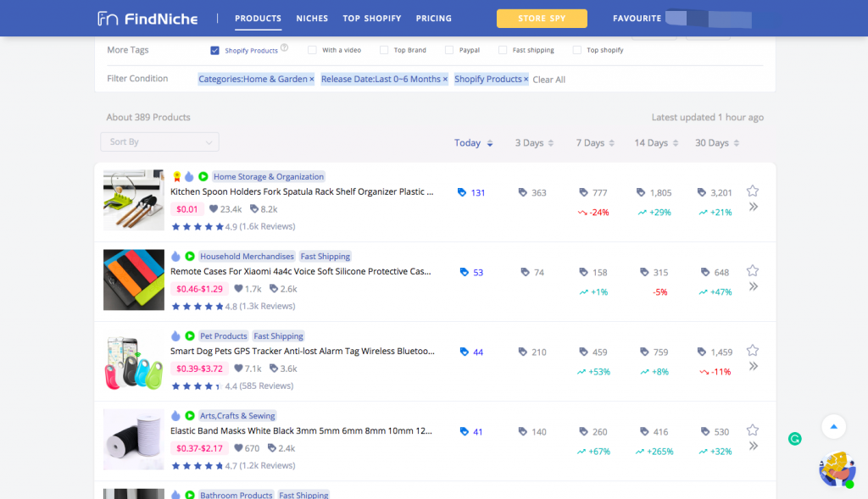Enable the Top Brand checkbox
Image resolution: width=868 pixels, height=499 pixels.
coord(384,50)
